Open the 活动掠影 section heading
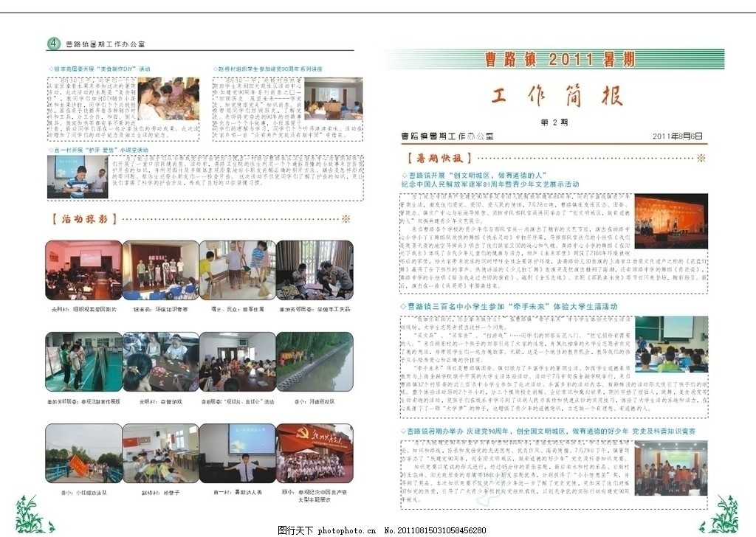The height and width of the screenshot is (537, 756). click(83, 219)
